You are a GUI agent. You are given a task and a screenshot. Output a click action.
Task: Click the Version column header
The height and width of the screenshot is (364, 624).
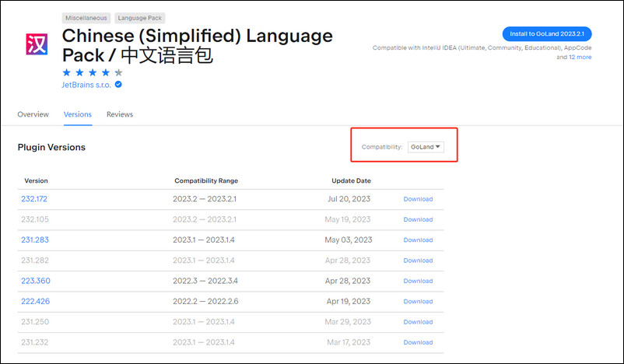37,180
